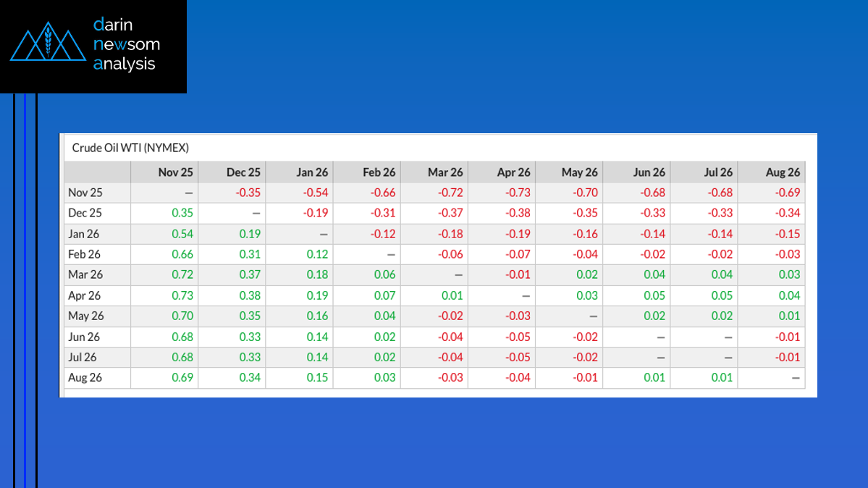Viewport: 868px width, 488px height.
Task: Select the Feb 26 column header
Action: [379, 172]
